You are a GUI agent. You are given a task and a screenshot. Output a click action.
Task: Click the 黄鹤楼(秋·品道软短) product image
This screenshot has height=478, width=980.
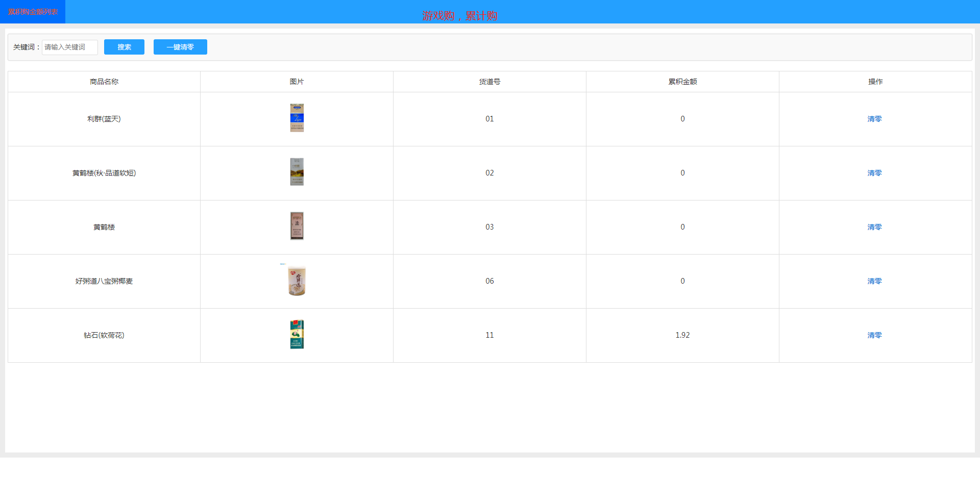click(297, 172)
